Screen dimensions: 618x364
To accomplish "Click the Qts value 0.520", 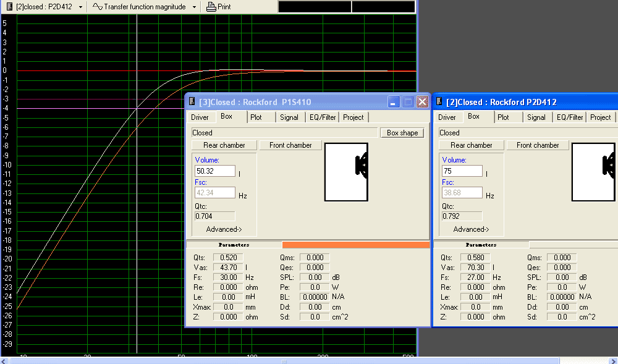I will 228,258.
